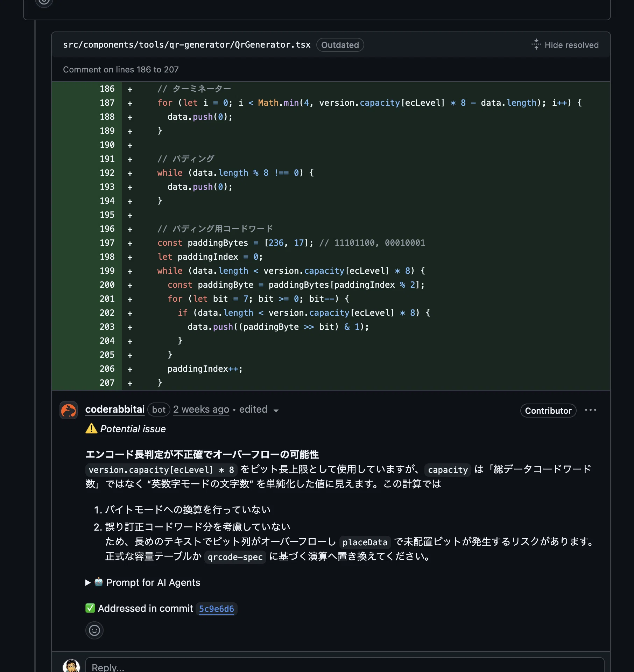Open the coderabbitai profile link
Screen dimensions: 634x672
pyautogui.click(x=115, y=409)
